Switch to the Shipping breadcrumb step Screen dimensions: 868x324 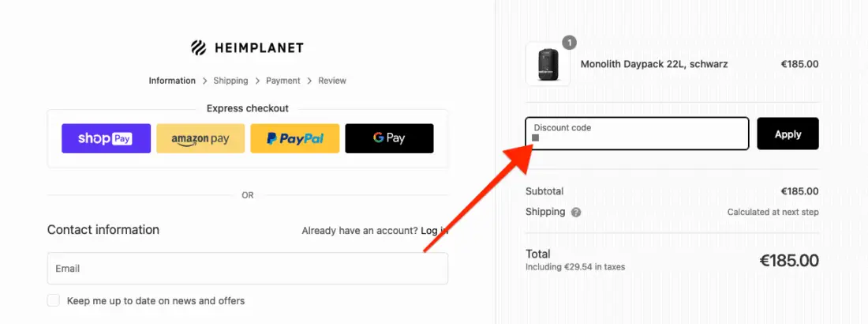point(230,81)
